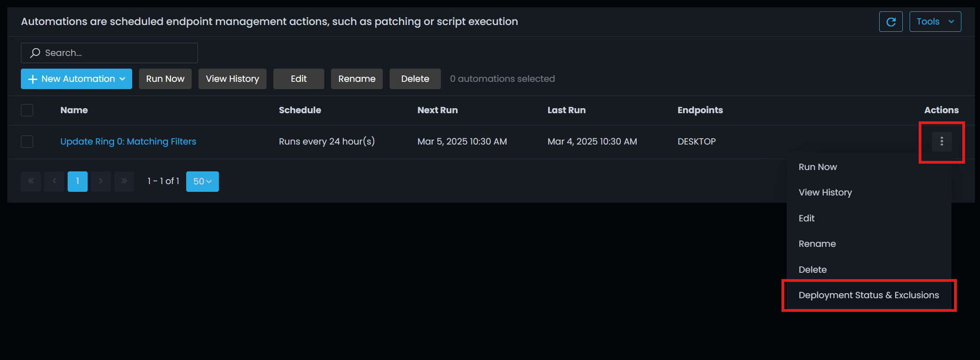The width and height of the screenshot is (980, 360).
Task: Select the checkbox for Update Ring 0 automation
Action: point(27,141)
